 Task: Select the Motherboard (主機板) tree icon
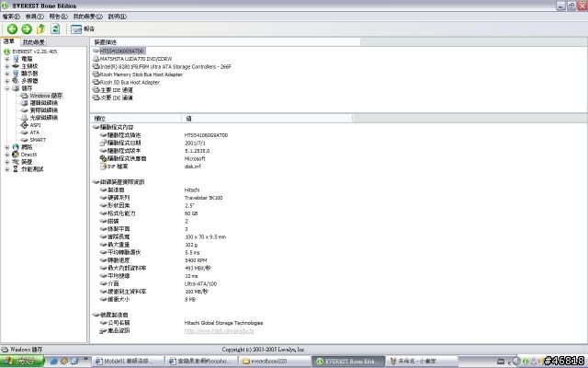click(16, 66)
